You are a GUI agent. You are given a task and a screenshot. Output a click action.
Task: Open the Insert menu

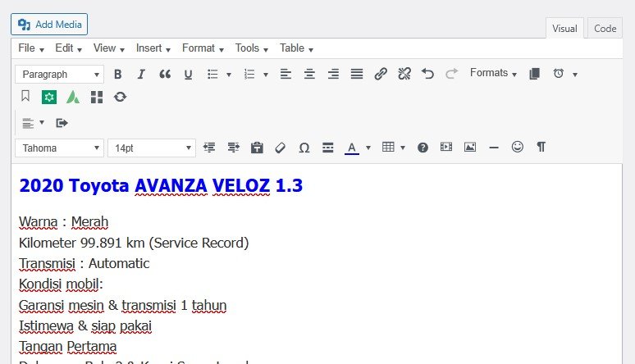point(153,48)
